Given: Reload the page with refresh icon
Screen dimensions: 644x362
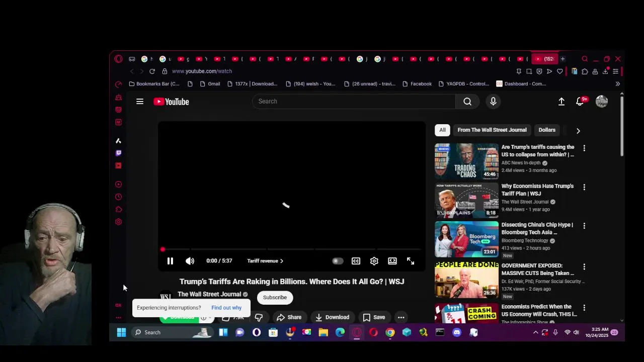Looking at the screenshot, I should click(152, 71).
